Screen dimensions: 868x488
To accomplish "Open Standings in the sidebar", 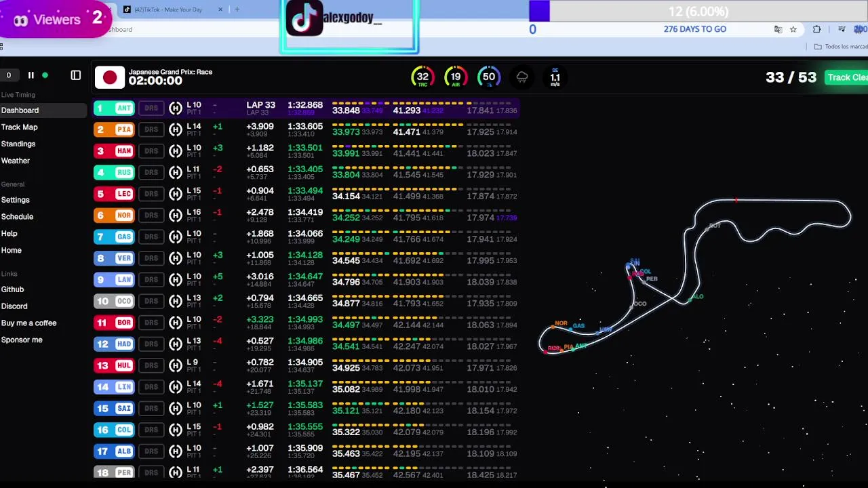I will [x=18, y=144].
